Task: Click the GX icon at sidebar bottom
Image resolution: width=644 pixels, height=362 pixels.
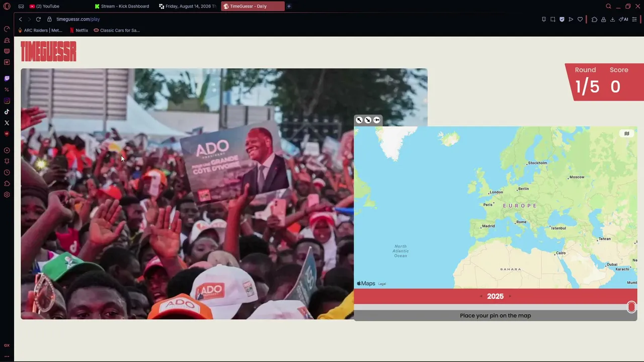Action: (7, 345)
